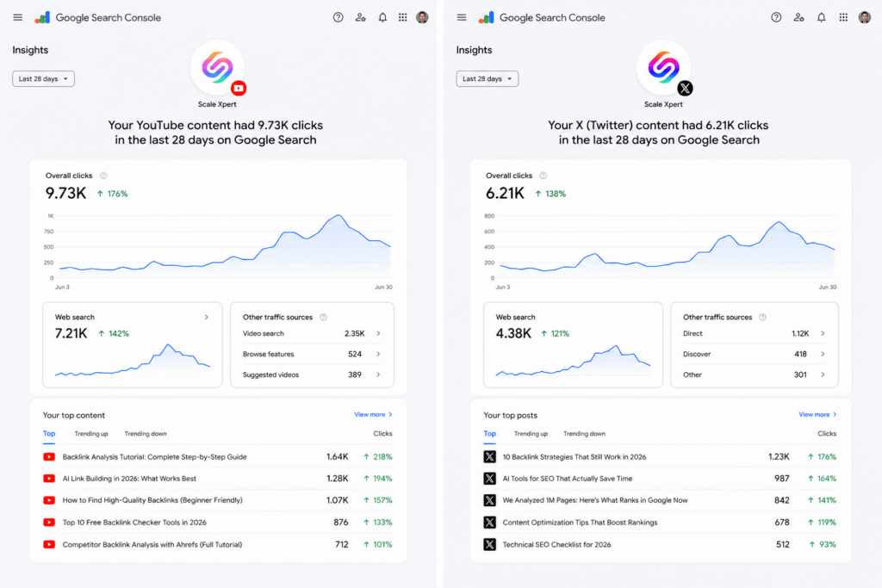Viewport: 882px width, 588px height.
Task: Click info icon next to Other traffic sources (X)
Action: tap(763, 317)
